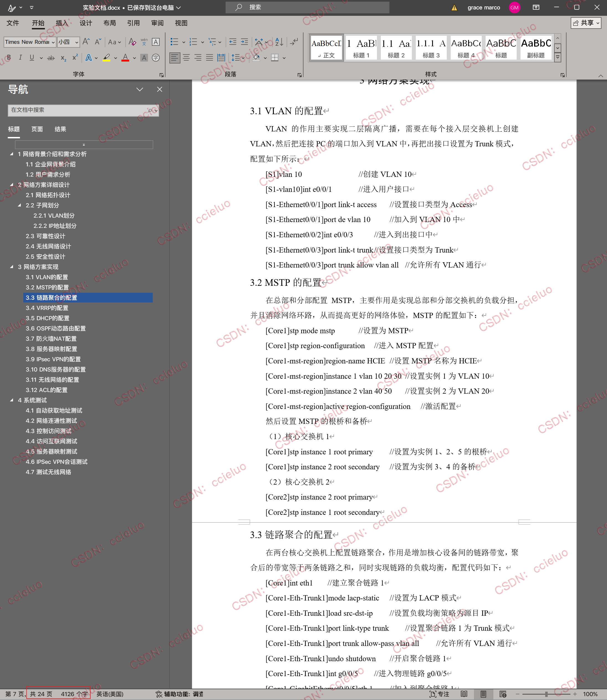
Task: Click the red font color swatch
Action: (x=125, y=58)
